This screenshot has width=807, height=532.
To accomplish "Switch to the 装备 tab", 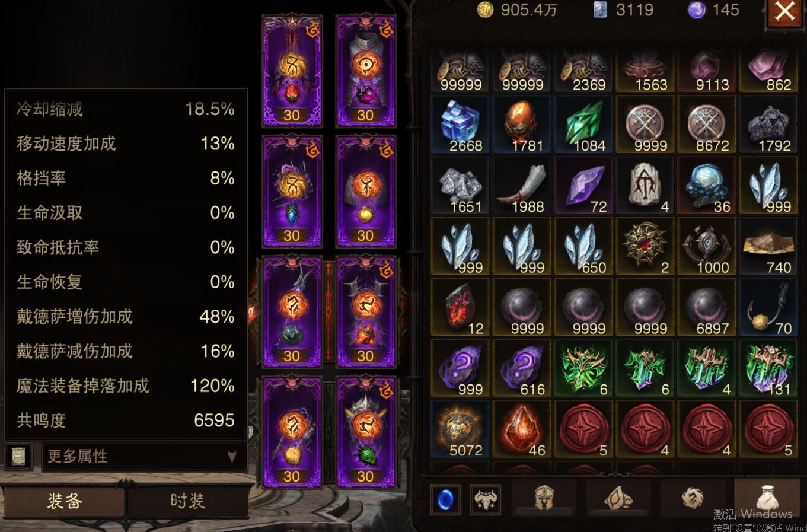I will pos(64,501).
